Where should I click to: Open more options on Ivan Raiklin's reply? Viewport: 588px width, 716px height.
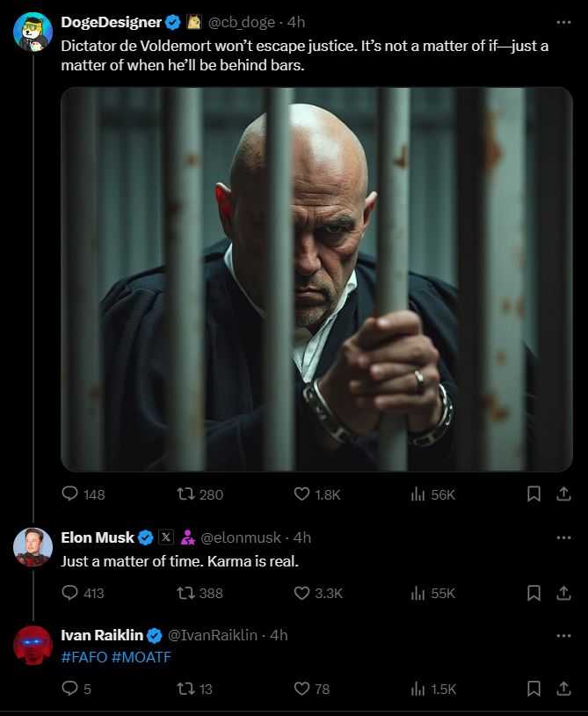[563, 635]
